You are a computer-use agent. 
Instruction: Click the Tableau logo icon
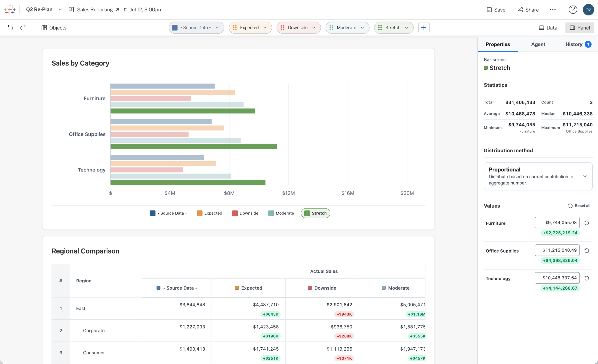10,10
